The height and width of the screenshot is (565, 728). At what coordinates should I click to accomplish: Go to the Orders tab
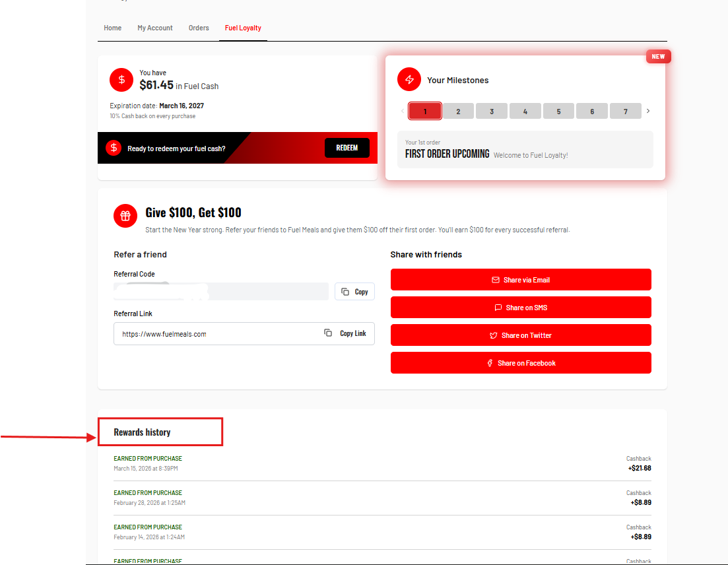coord(199,28)
